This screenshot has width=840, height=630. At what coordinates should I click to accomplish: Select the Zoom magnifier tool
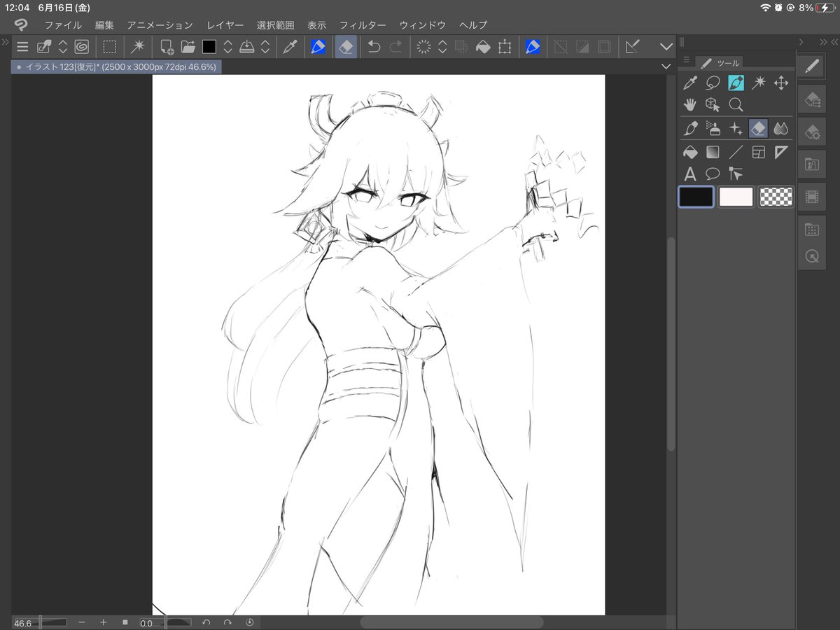pos(736,105)
